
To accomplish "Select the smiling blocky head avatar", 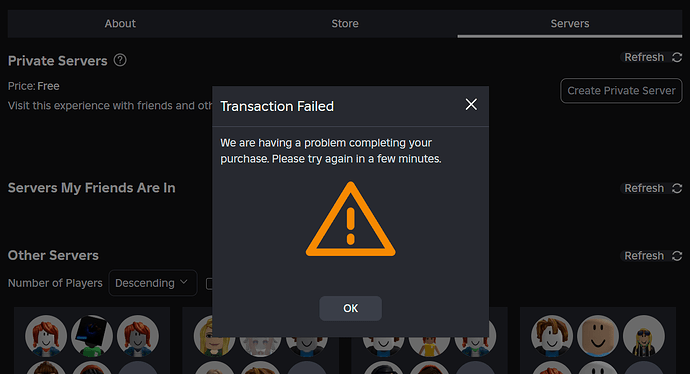I will tap(598, 336).
